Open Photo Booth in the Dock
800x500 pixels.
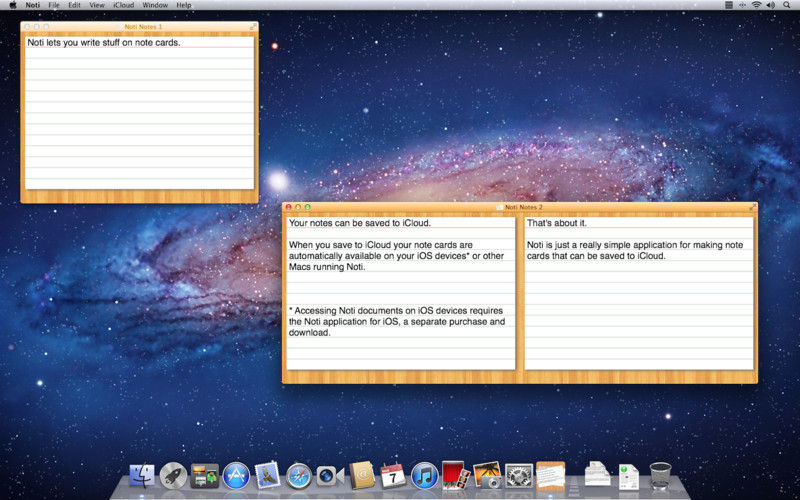point(456,476)
